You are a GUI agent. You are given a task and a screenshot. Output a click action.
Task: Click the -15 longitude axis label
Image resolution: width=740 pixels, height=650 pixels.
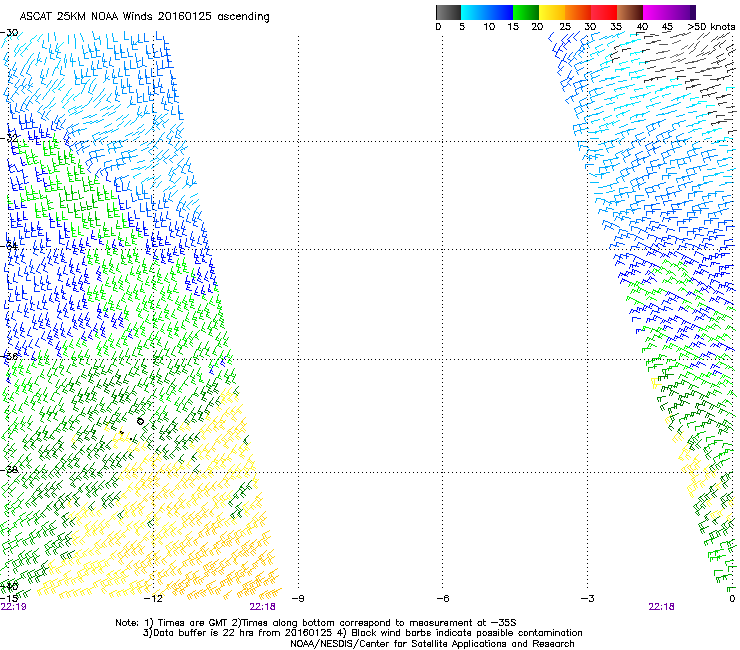click(x=9, y=599)
